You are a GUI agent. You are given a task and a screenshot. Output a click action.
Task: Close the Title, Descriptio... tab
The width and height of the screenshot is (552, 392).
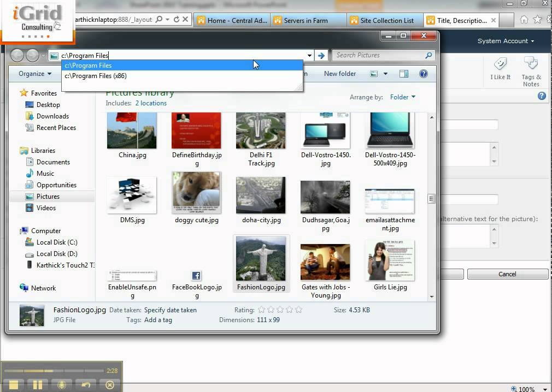(x=494, y=20)
